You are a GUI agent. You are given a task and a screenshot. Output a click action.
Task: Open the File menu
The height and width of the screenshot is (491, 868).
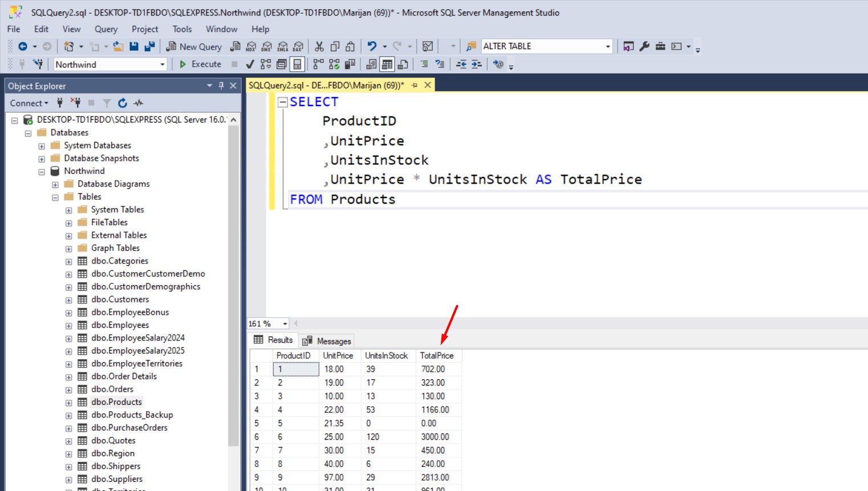click(14, 29)
